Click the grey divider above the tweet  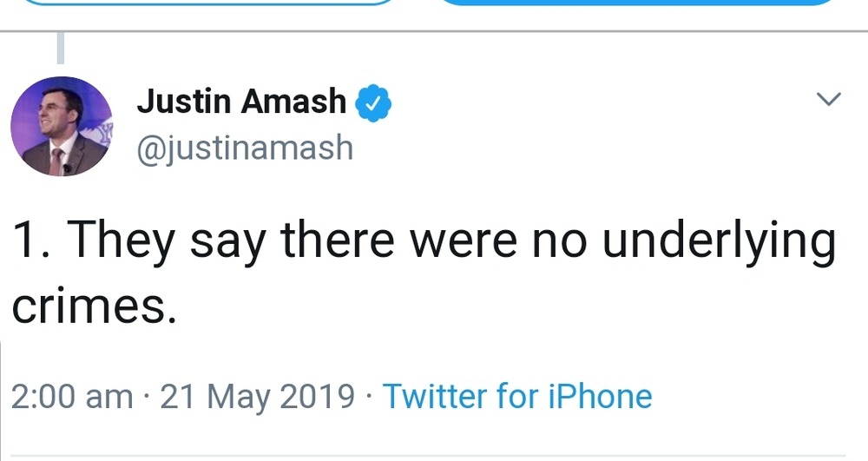pos(434,31)
